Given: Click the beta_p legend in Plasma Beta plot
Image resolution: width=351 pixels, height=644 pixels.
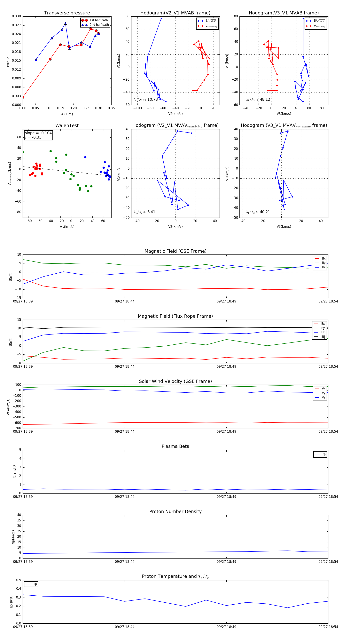Looking at the screenshot, I should pos(320,455).
